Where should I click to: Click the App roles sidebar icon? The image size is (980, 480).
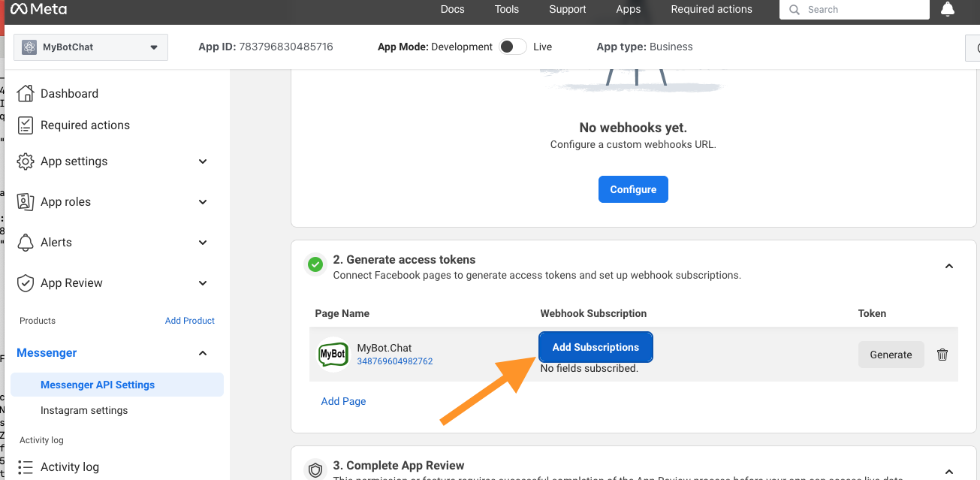pyautogui.click(x=25, y=201)
